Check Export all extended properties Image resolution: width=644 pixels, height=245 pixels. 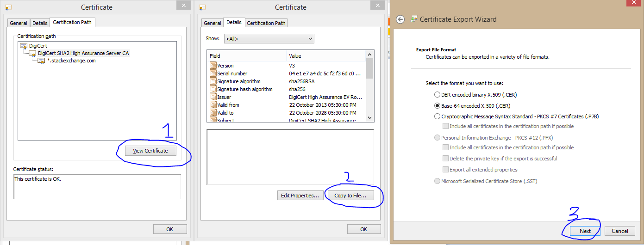click(445, 170)
